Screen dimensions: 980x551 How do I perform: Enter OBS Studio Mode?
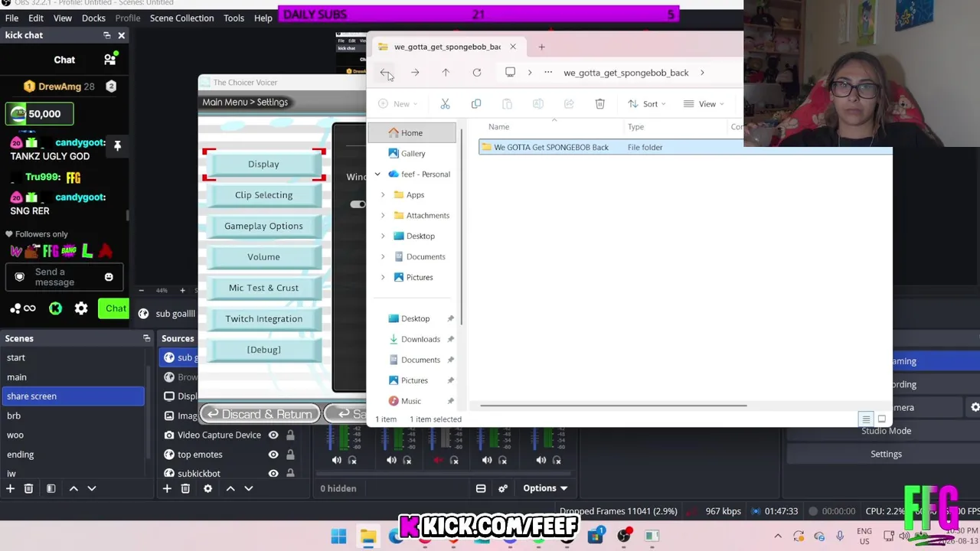[x=886, y=431]
